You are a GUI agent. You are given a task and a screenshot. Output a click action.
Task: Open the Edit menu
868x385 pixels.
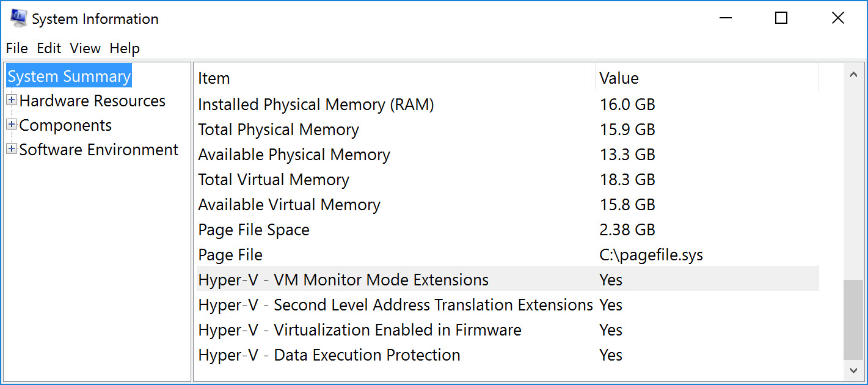[x=49, y=48]
